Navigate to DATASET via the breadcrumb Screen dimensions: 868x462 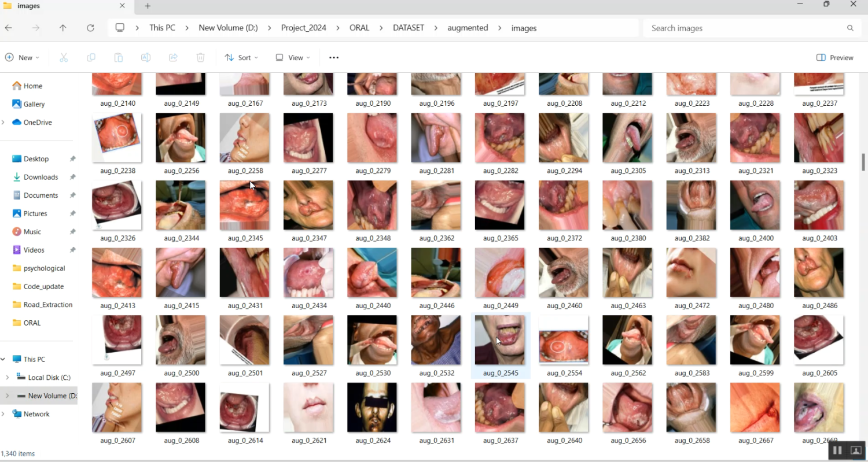pyautogui.click(x=408, y=27)
